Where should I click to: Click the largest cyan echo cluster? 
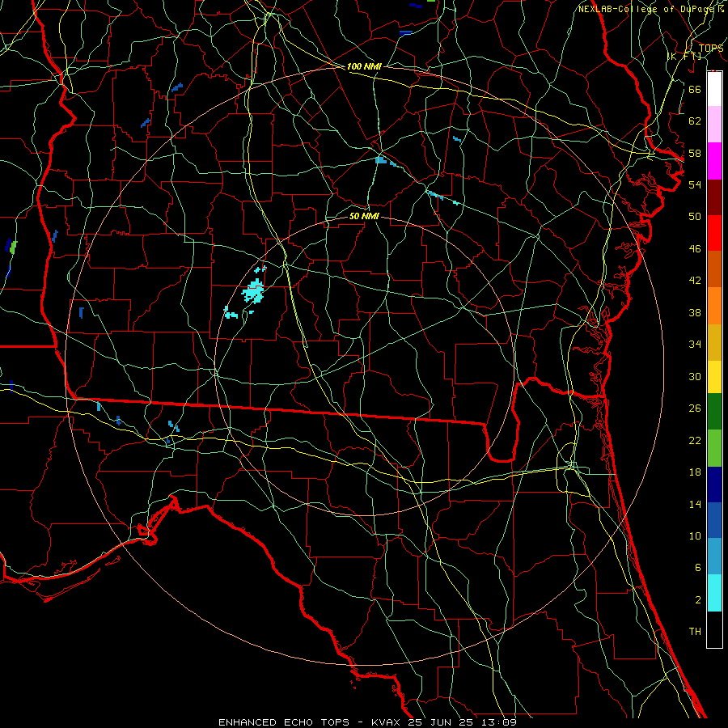(254, 291)
